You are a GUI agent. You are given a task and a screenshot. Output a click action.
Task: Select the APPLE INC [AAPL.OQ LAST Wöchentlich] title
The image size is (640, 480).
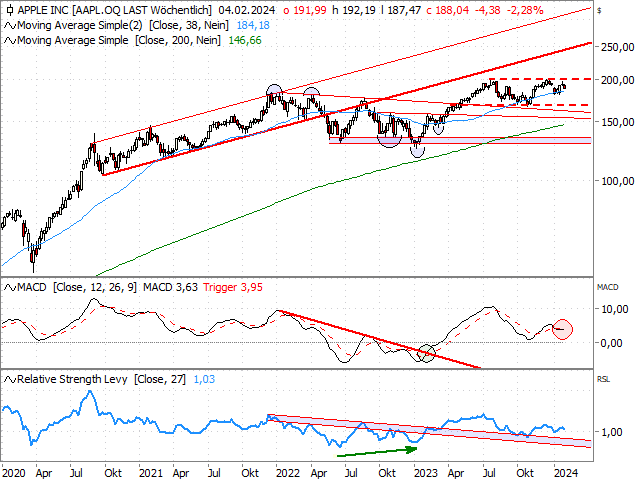pos(114,10)
